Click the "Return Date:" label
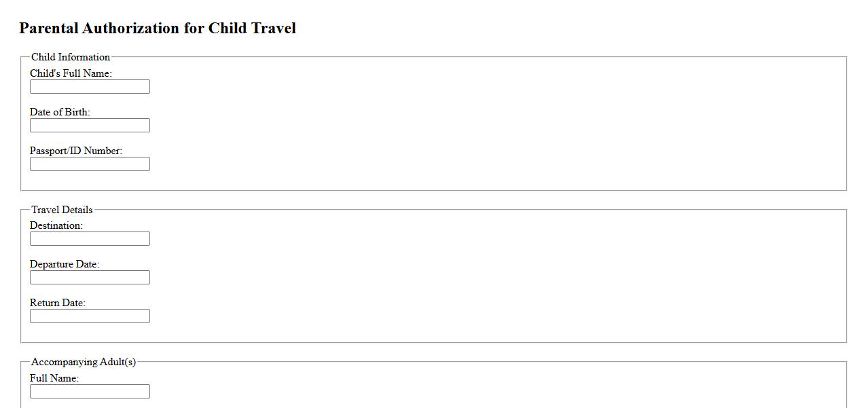The image size is (868, 408). (58, 303)
